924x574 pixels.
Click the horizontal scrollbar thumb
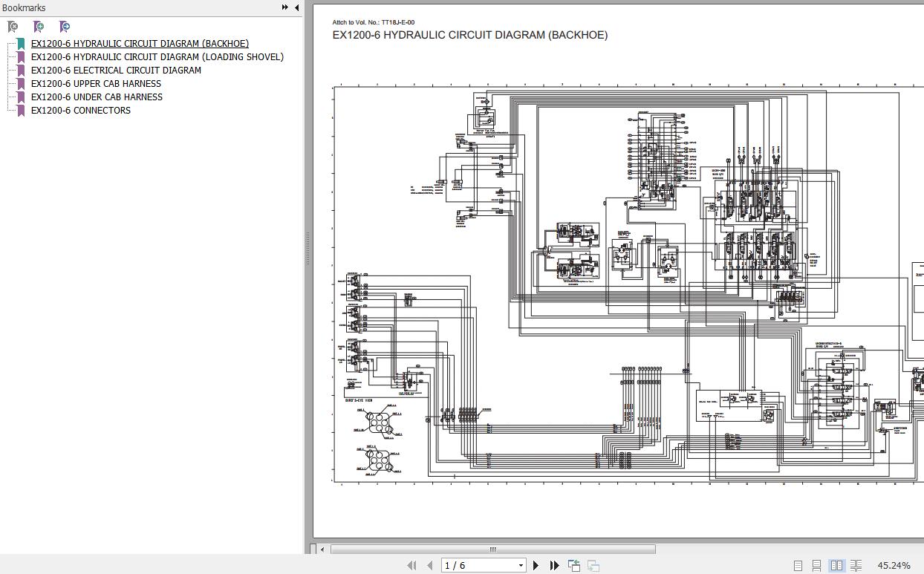coord(492,549)
